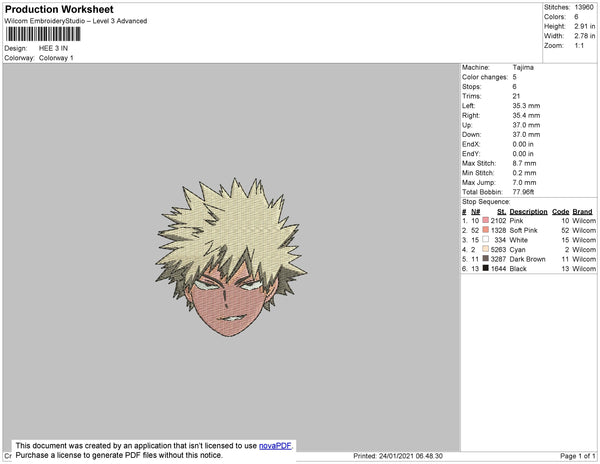600x464 pixels.
Task: Click height value '2.91 in'
Action: (x=585, y=26)
